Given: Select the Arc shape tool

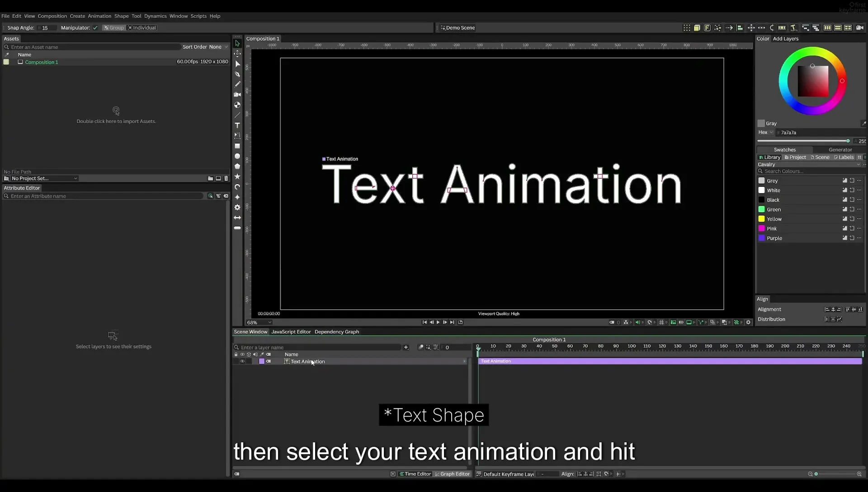Looking at the screenshot, I should pyautogui.click(x=237, y=187).
